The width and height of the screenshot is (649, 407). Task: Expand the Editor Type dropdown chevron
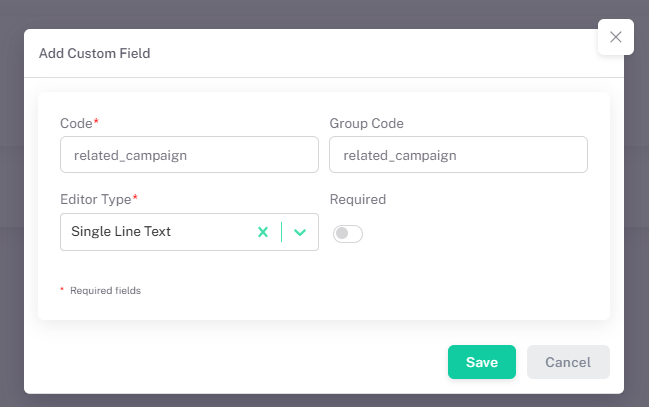[x=299, y=232]
